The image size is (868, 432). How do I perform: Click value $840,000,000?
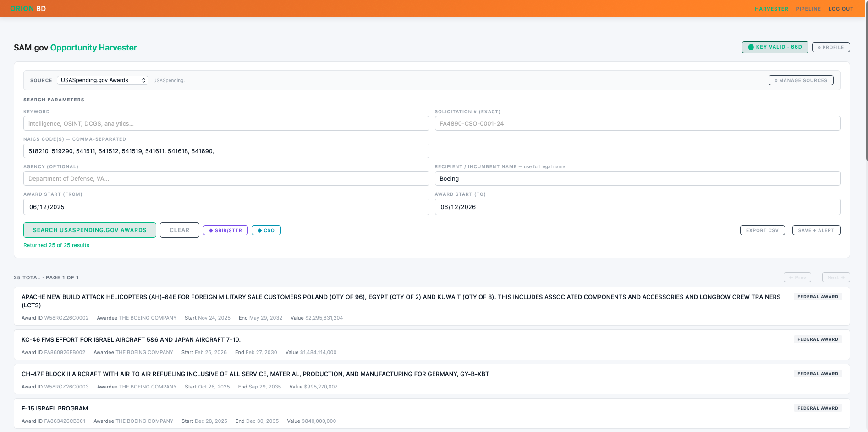pos(319,421)
